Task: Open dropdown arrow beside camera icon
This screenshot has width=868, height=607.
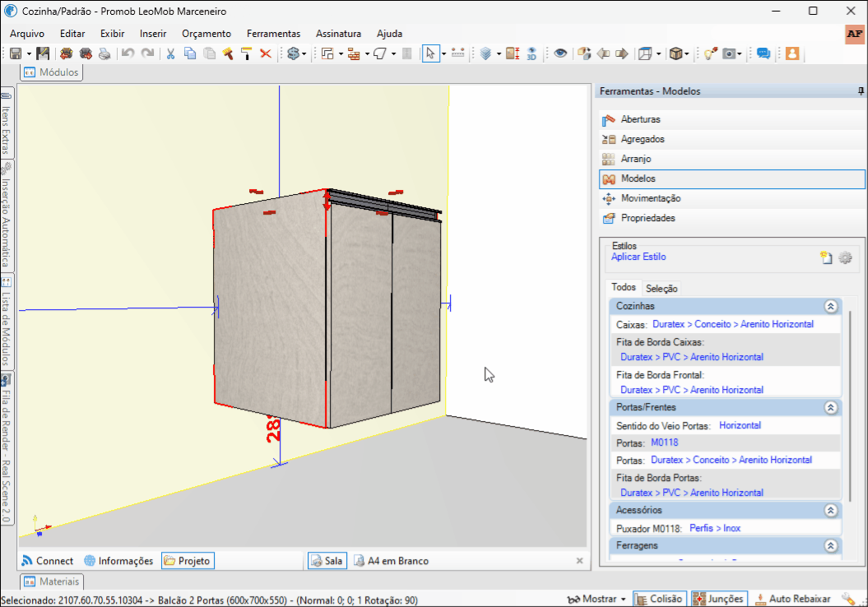Action: [x=740, y=54]
